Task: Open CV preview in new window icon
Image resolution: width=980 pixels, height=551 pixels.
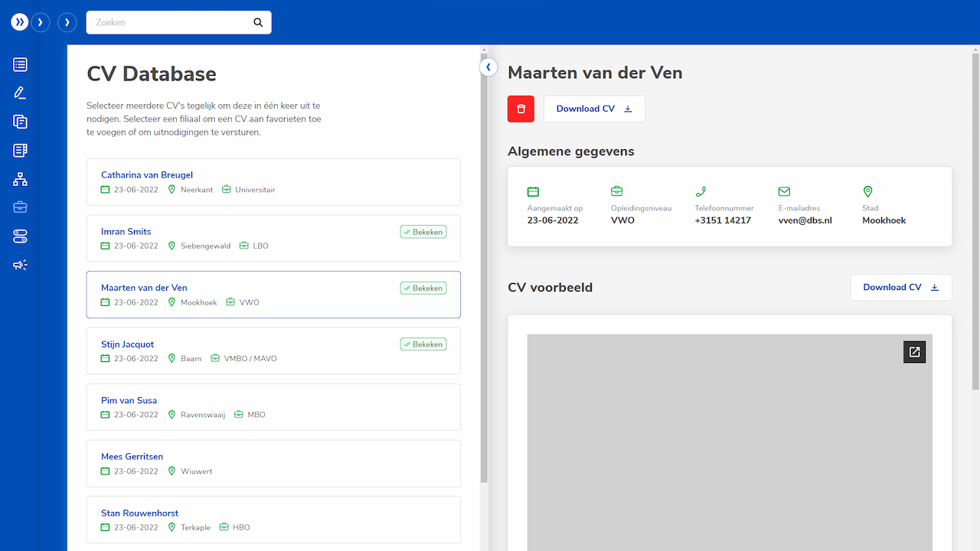Action: (x=914, y=351)
